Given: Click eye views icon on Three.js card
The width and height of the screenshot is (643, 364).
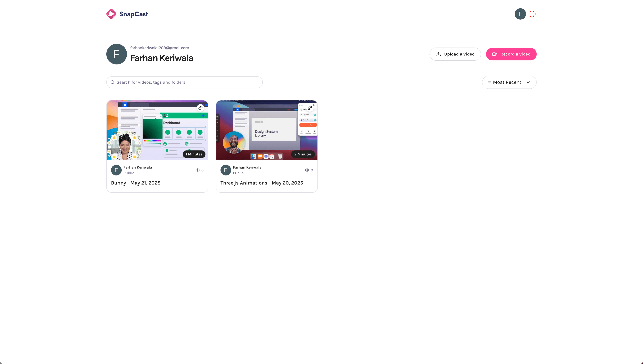Looking at the screenshot, I should [307, 170].
